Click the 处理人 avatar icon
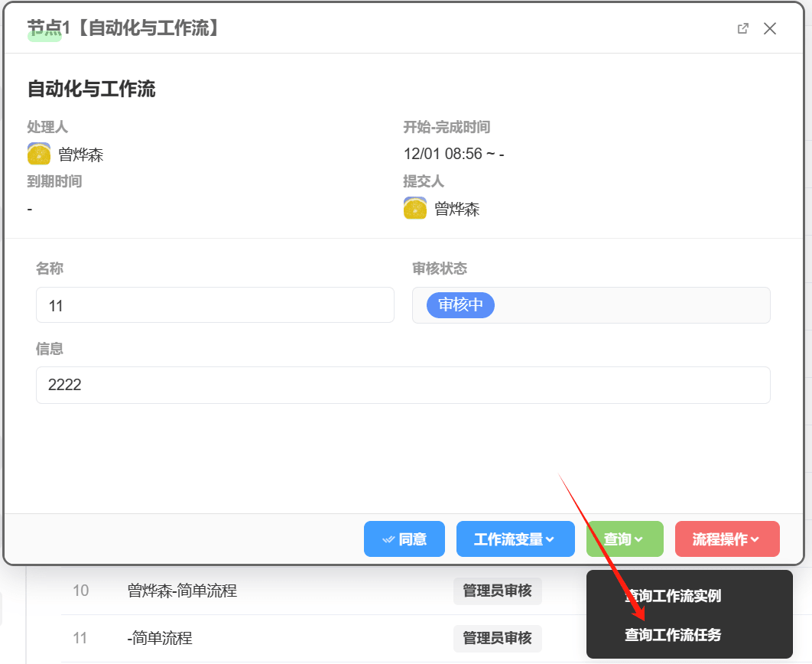Screen dimensions: 812x664 39,155
